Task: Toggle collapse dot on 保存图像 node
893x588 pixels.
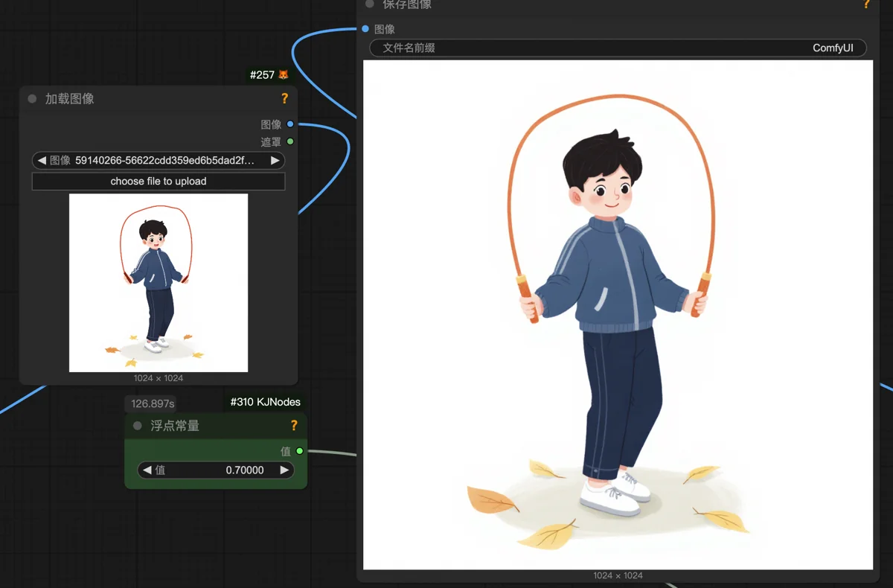Action: point(370,4)
